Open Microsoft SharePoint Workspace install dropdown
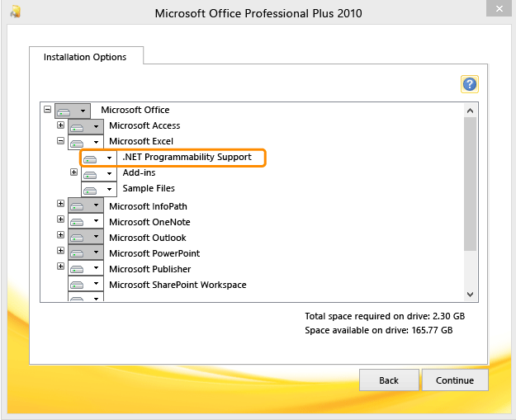Screen dimensions: 516x420 [x=86, y=284]
